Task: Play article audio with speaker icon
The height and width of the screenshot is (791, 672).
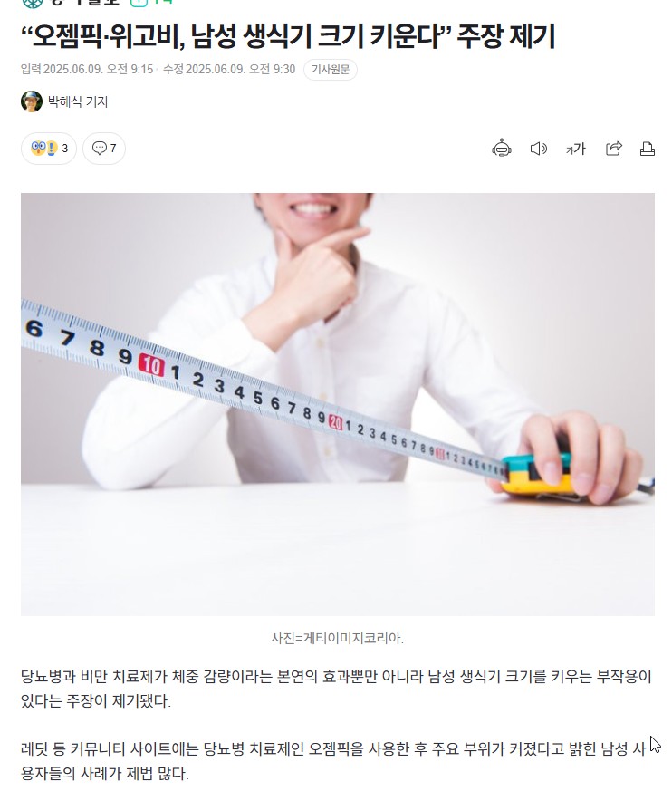Action: (538, 149)
